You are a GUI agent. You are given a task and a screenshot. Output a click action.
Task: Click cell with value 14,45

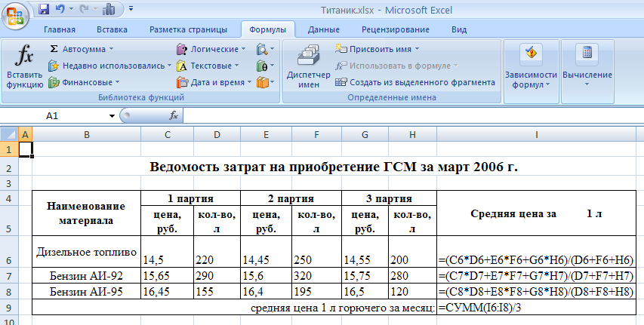pyautogui.click(x=266, y=251)
